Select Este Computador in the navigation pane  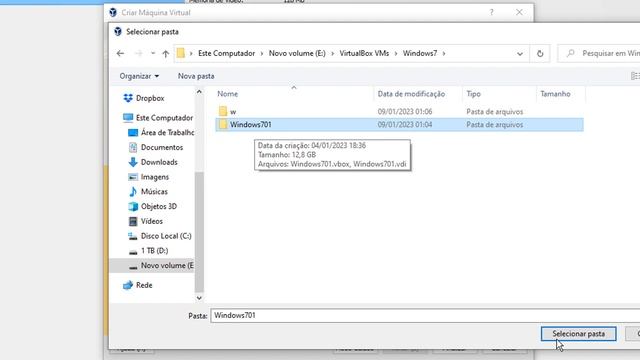164,118
